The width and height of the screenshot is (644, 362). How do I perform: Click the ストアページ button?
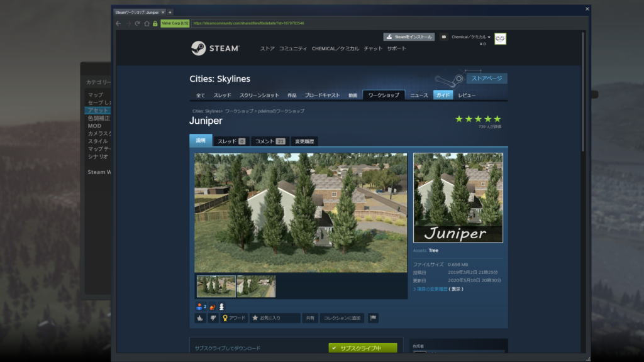point(486,79)
